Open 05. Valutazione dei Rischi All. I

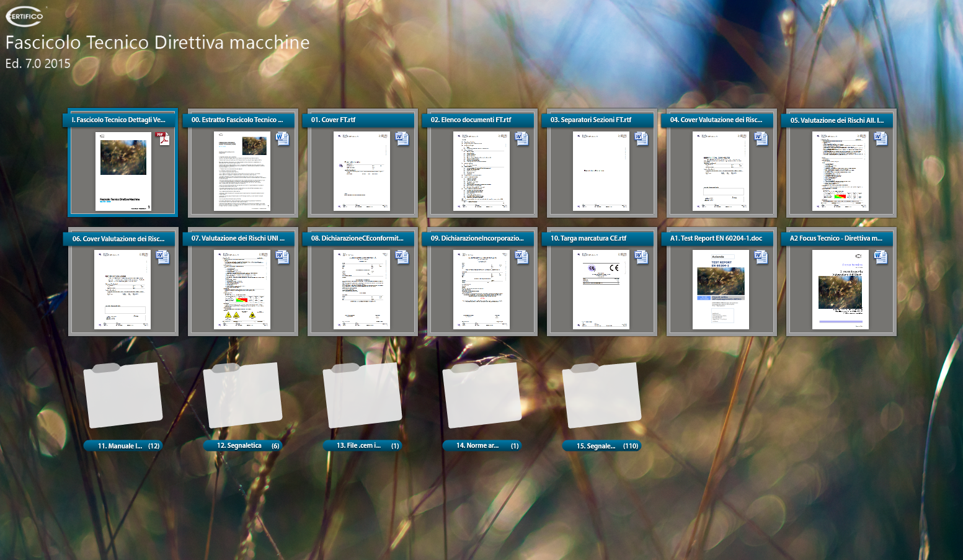click(840, 171)
